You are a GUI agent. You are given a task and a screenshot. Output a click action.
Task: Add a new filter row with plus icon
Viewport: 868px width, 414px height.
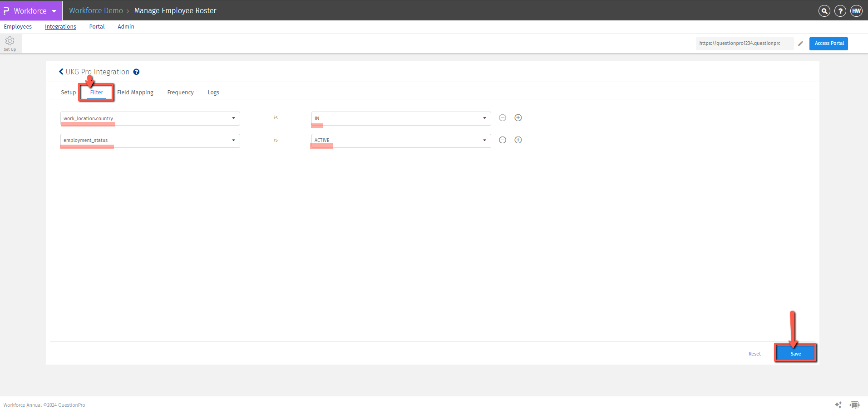tap(518, 117)
